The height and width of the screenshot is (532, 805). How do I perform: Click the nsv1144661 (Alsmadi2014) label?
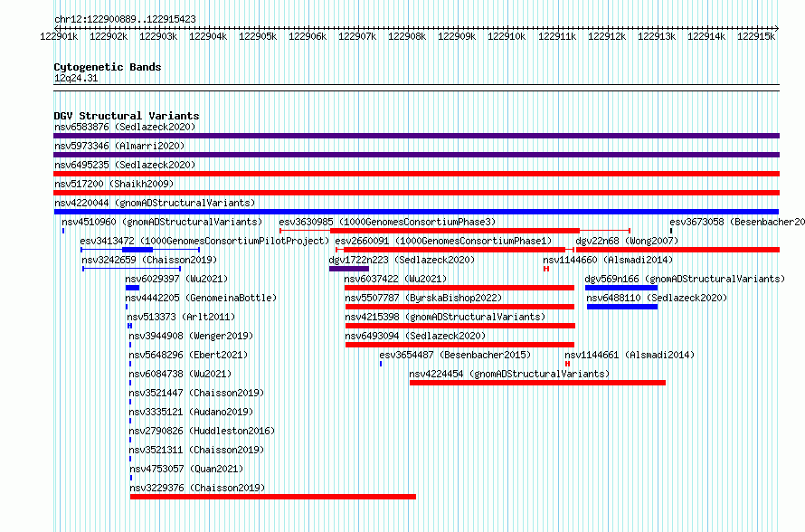pos(630,355)
